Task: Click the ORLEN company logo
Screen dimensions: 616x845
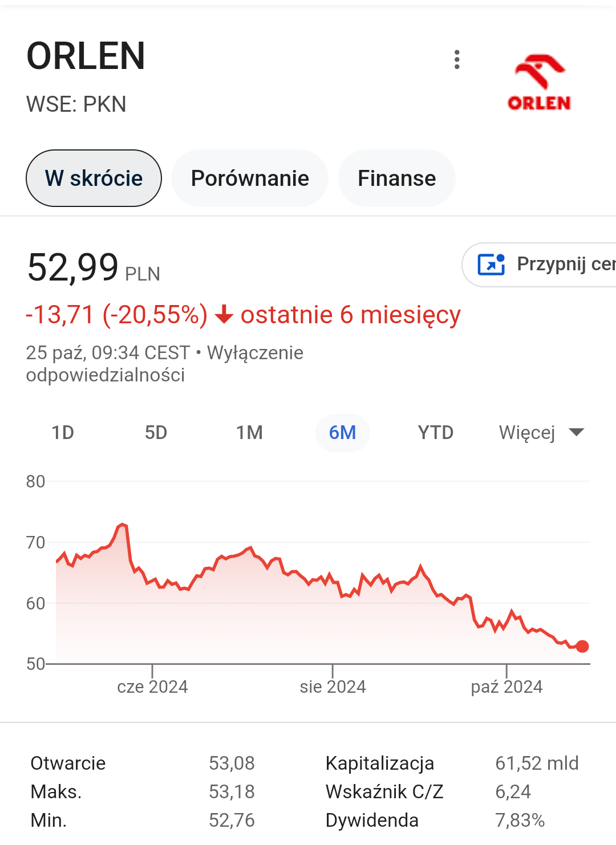Action: tap(539, 82)
